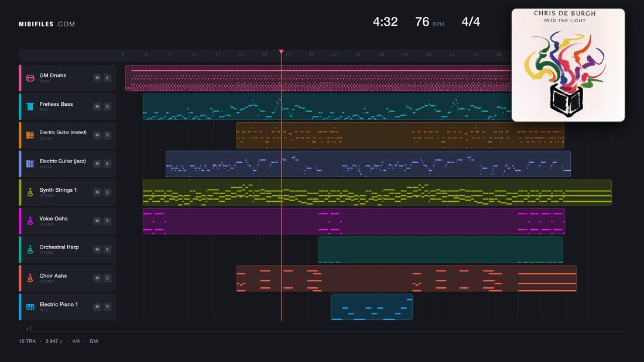Click bar 5 on the timeline ruler
Viewport: 644px width, 362px height.
[x=146, y=54]
